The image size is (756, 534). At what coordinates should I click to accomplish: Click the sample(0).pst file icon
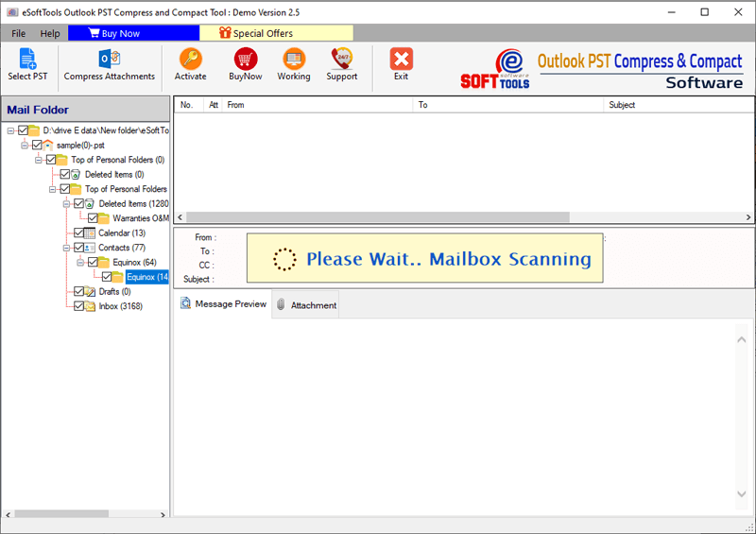pyautogui.click(x=48, y=146)
